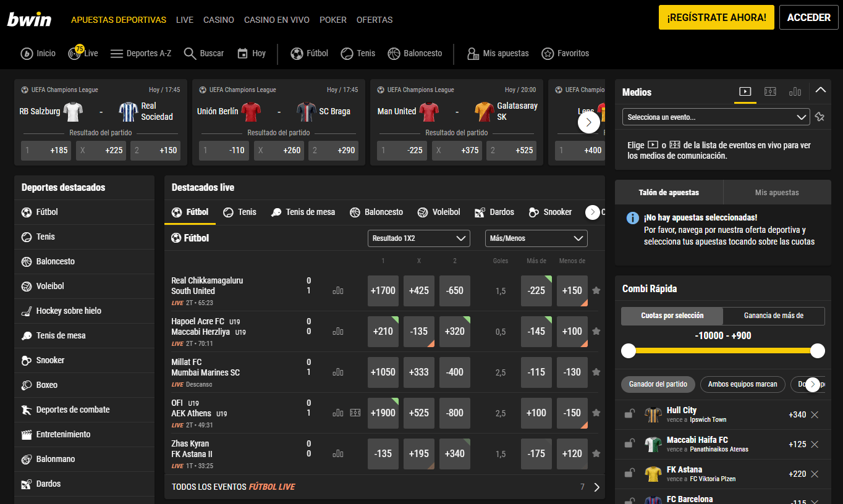The image size is (843, 504).
Task: Open Snooker in Deportes destacados sidebar
Action: point(85,360)
